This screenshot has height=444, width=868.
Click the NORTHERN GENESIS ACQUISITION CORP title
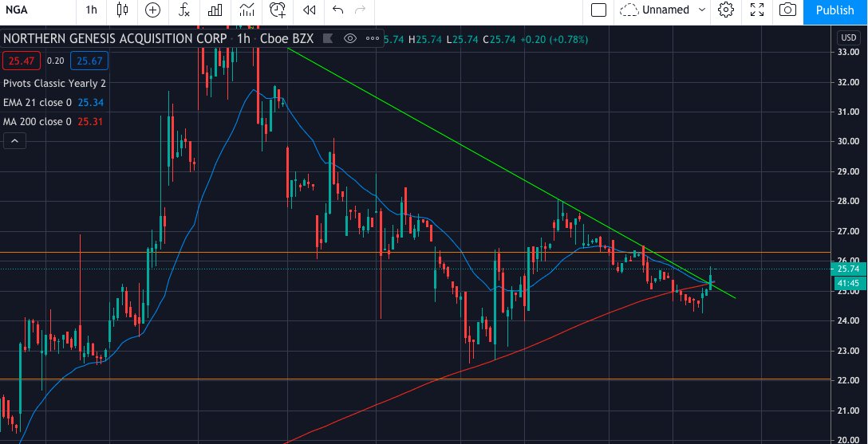point(115,39)
